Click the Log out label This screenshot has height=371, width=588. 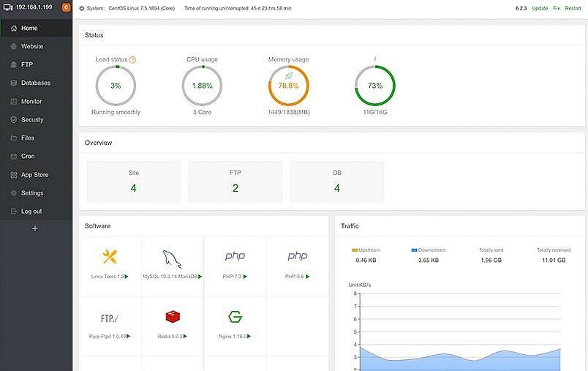[31, 211]
